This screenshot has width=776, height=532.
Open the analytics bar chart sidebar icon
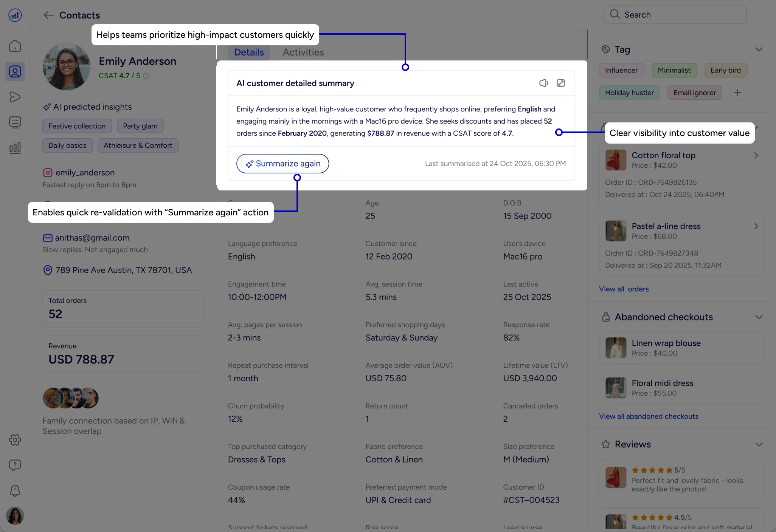click(x=15, y=148)
